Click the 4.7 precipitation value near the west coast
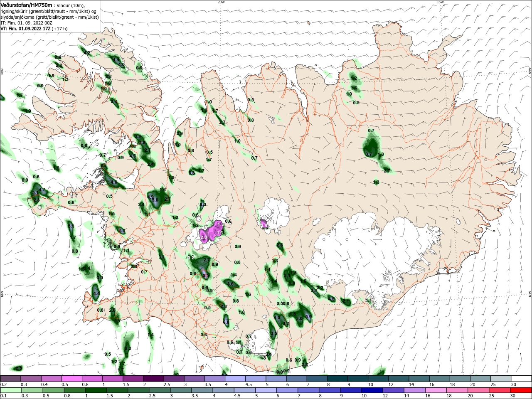Screen dimensions: 532x399 tap(42, 190)
